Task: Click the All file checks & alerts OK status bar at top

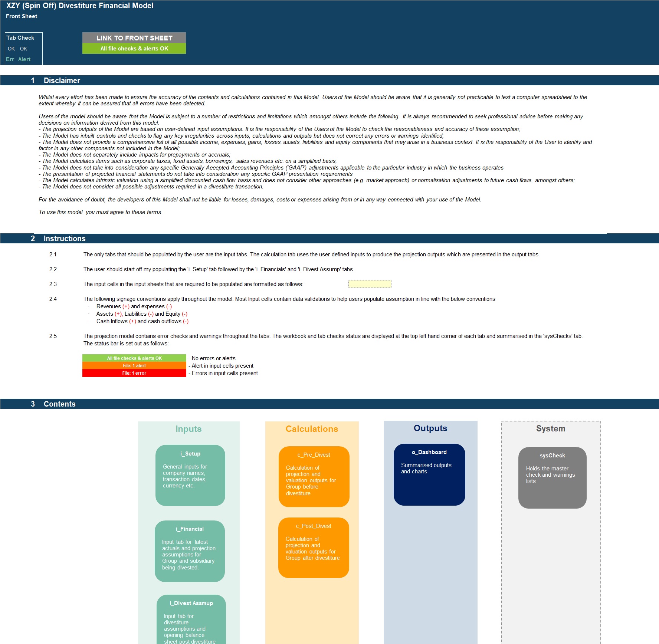Action: click(x=134, y=49)
